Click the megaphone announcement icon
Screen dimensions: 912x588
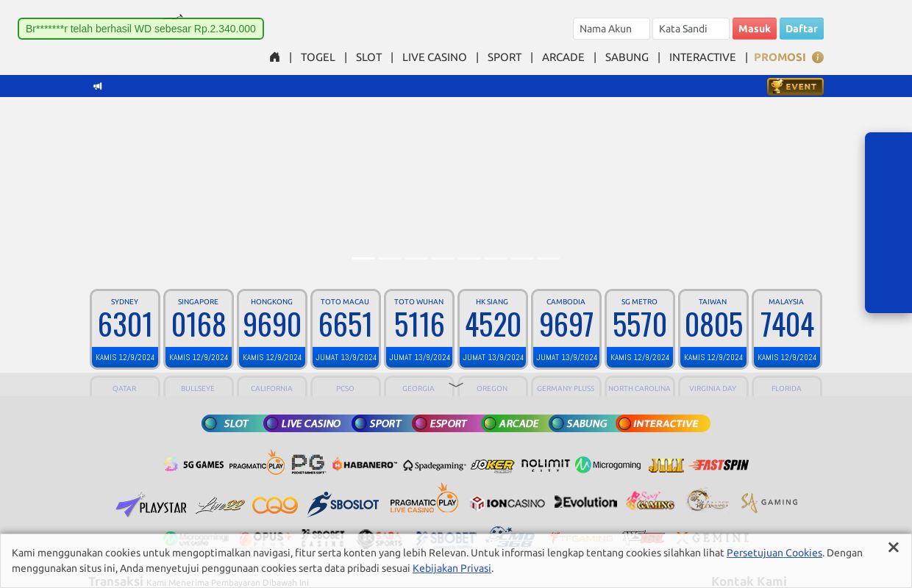97,86
